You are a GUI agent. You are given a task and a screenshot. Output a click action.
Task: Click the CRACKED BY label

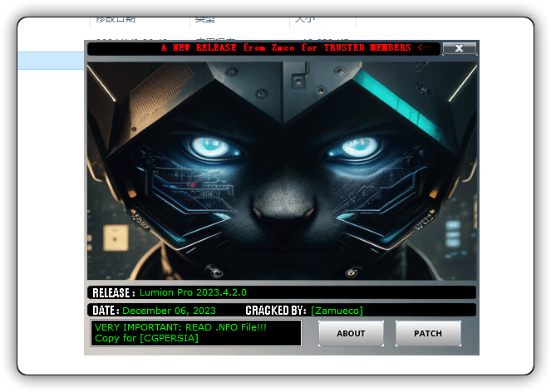click(x=276, y=311)
